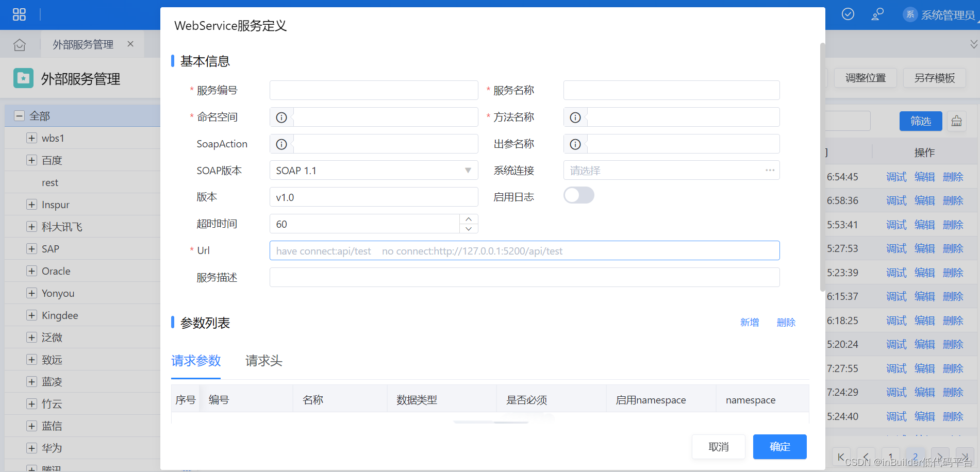This screenshot has height=472, width=980.
Task: Click the 调整位置 button
Action: coord(866,78)
